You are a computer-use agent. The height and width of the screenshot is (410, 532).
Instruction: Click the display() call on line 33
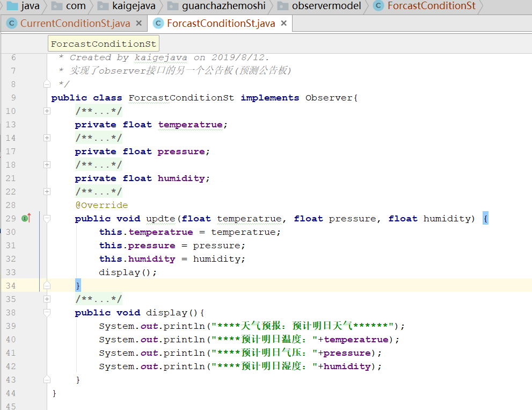(x=128, y=272)
